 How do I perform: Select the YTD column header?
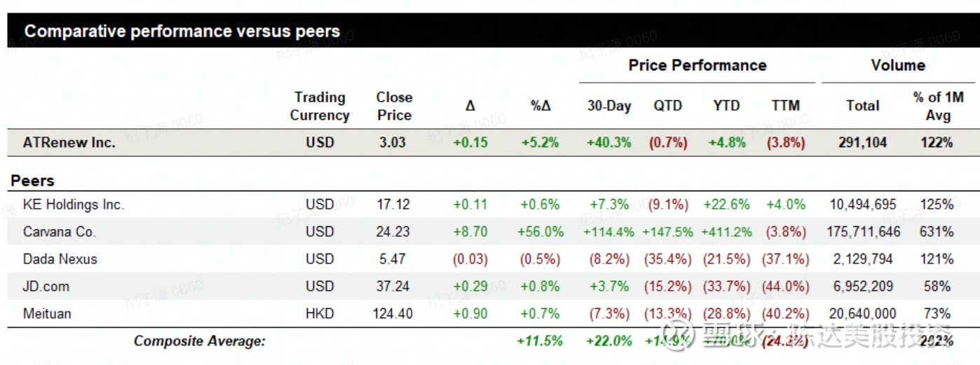(726, 106)
